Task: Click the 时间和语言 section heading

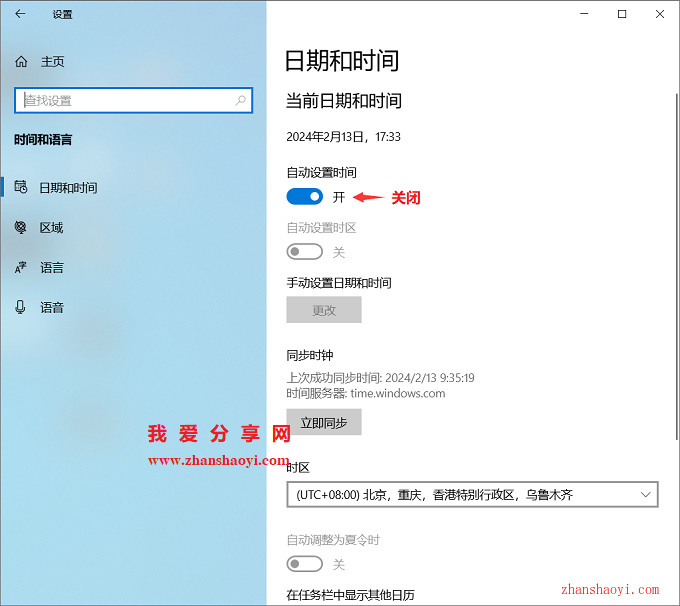Action: [x=43, y=140]
